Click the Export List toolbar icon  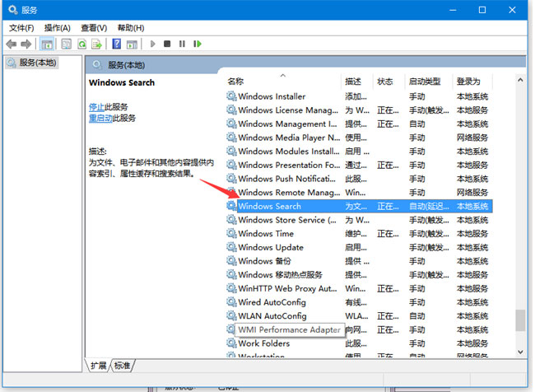pyautogui.click(x=97, y=44)
